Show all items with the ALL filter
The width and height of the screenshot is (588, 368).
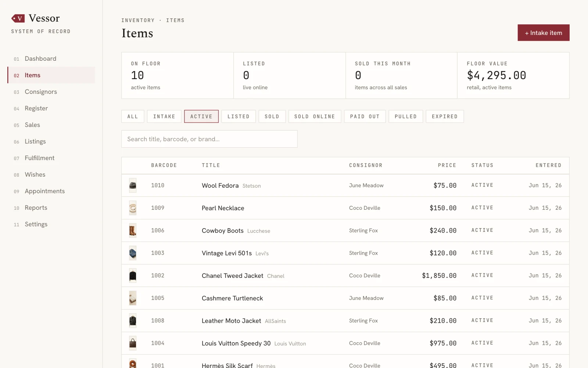click(x=133, y=116)
